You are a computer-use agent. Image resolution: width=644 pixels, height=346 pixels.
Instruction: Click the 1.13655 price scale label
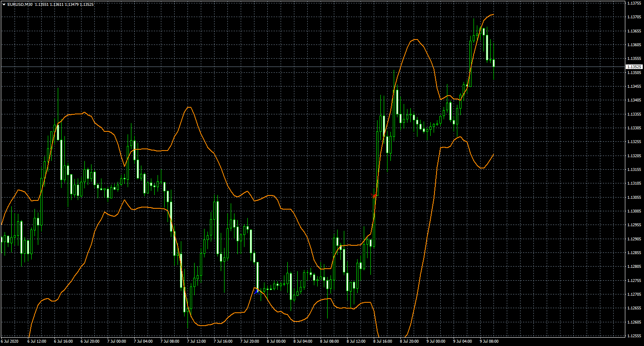634,31
